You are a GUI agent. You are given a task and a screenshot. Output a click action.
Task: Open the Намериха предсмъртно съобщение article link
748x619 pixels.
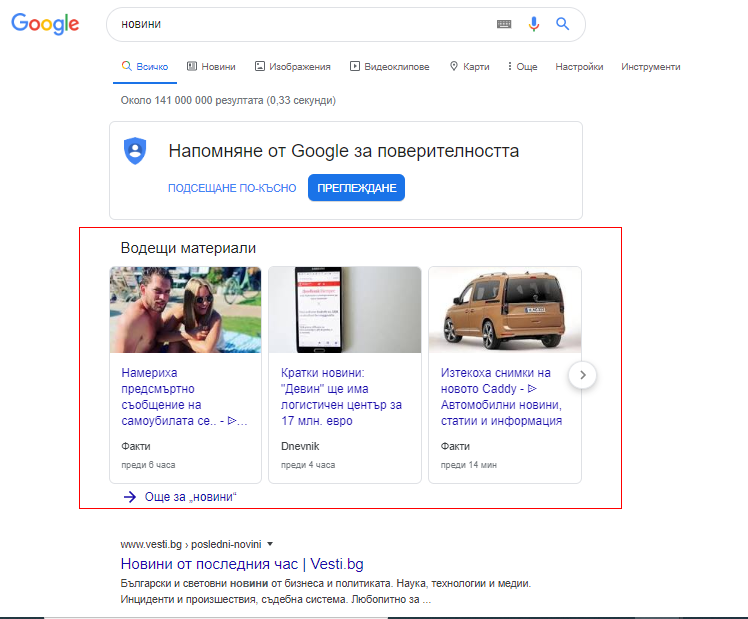pyautogui.click(x=184, y=397)
